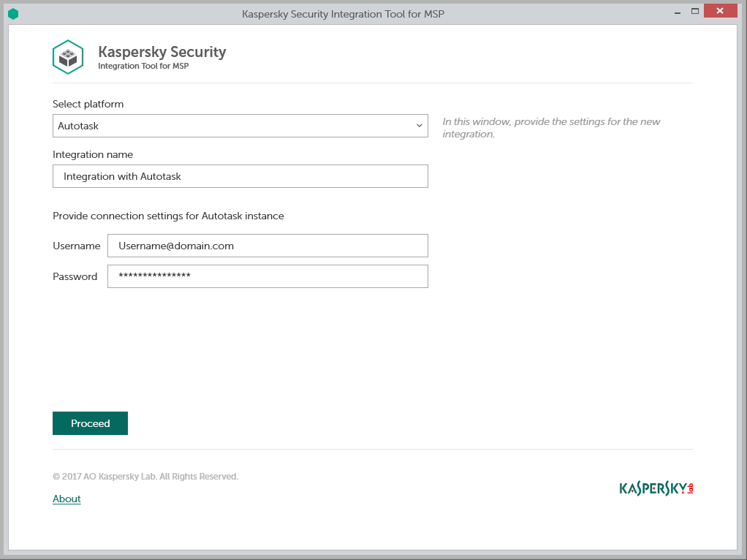Select the Password input box
This screenshot has height=560, width=747.
pos(267,276)
